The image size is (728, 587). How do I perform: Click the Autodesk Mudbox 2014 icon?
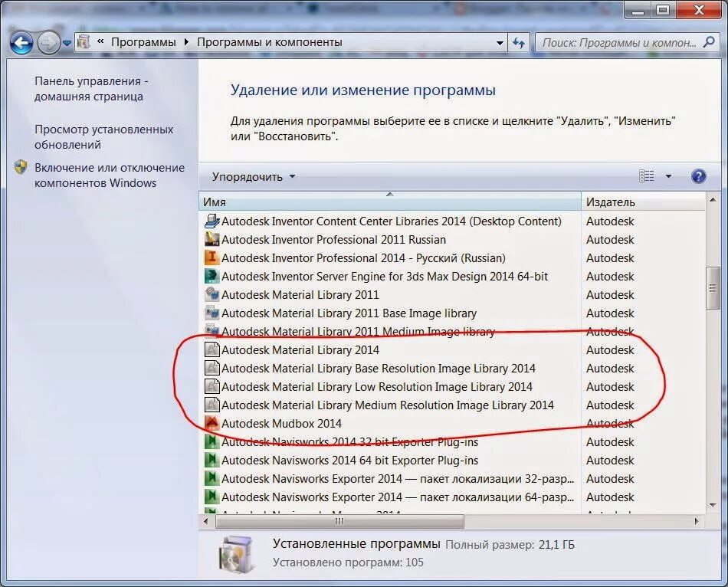[x=212, y=423]
